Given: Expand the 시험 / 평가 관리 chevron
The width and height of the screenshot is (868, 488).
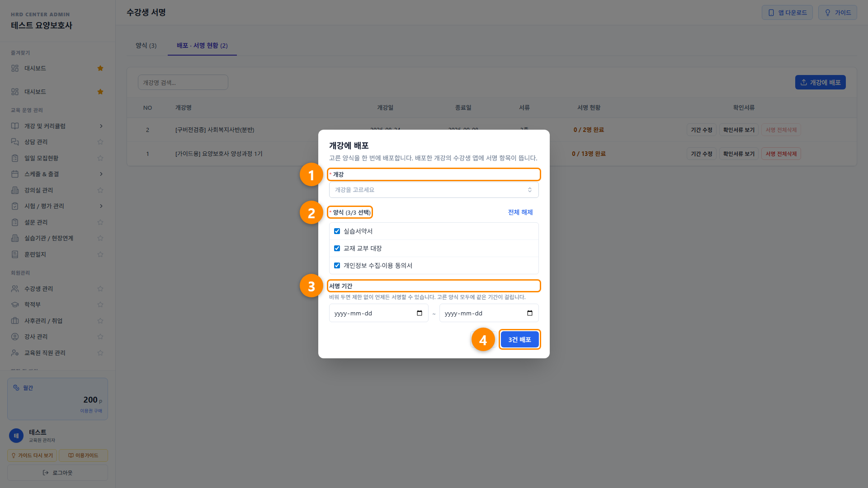Looking at the screenshot, I should click(101, 206).
